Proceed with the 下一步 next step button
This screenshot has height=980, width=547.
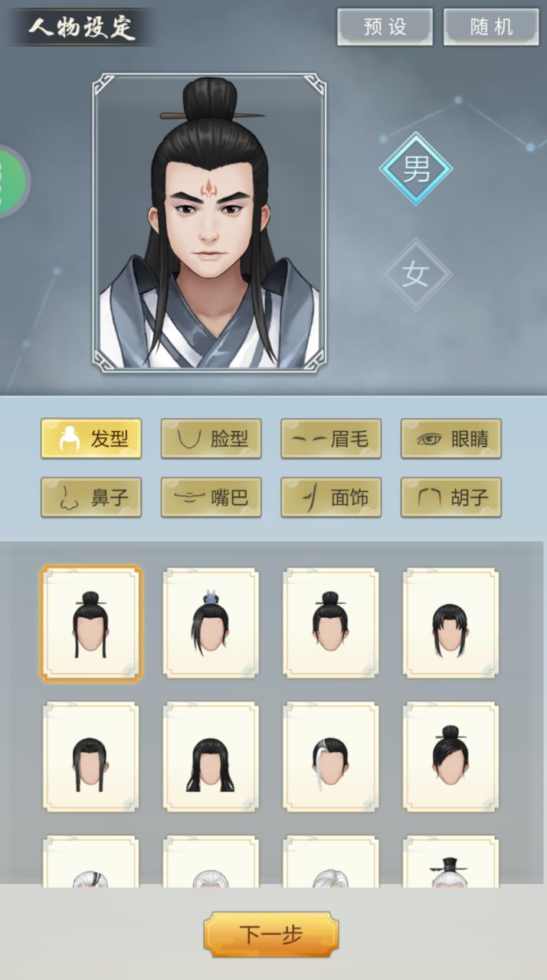pyautogui.click(x=271, y=934)
